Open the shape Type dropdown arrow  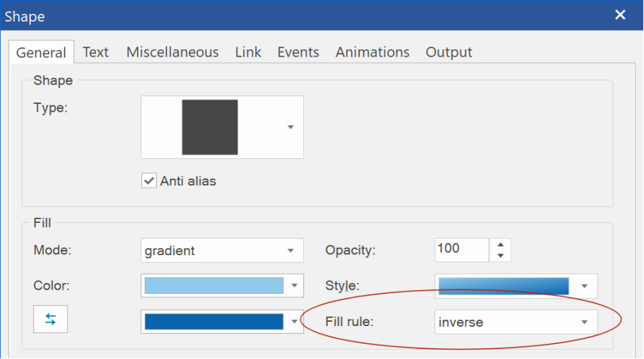pos(290,127)
